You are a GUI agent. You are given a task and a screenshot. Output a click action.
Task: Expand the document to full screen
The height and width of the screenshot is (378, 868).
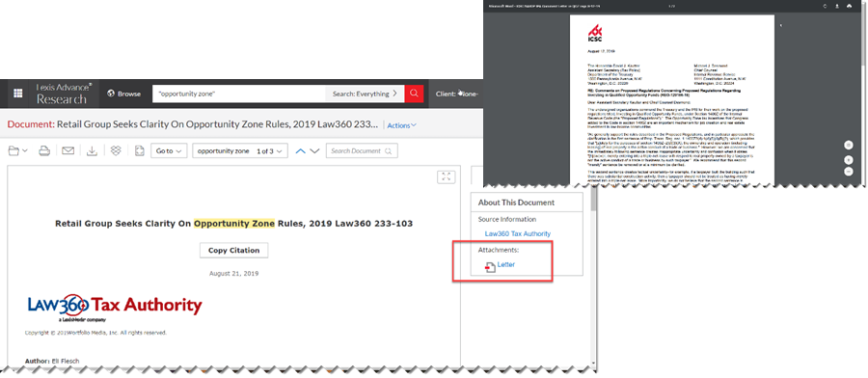[x=447, y=176]
